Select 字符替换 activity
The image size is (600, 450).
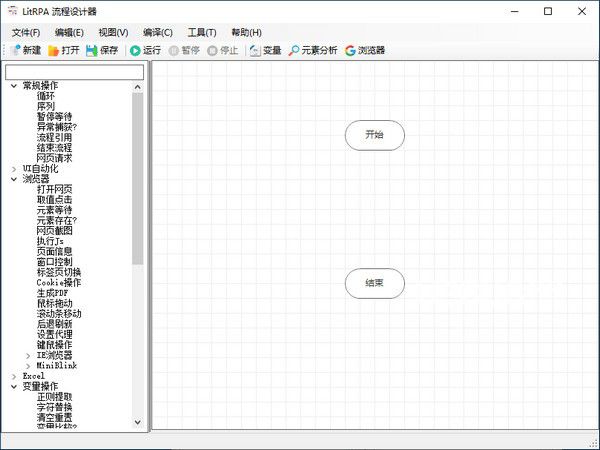click(54, 407)
